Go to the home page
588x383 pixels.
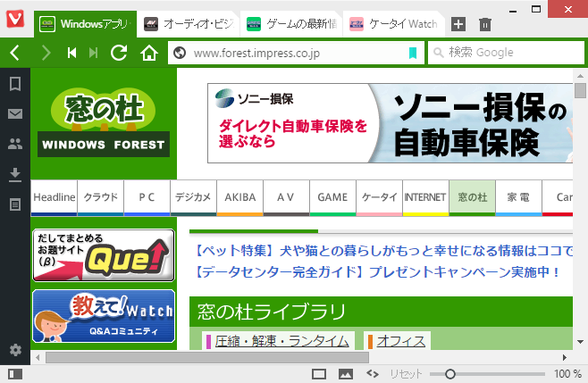[149, 53]
